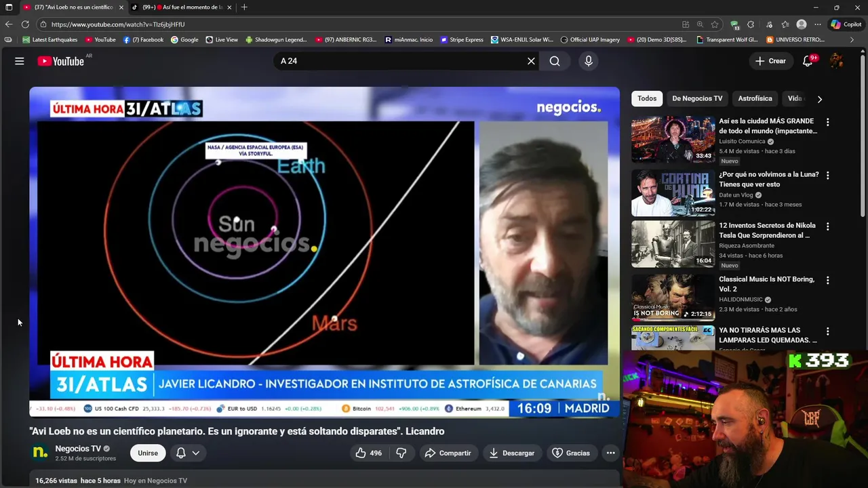Image resolution: width=868 pixels, height=488 pixels.
Task: Open Copilot sidebar
Action: (846, 24)
